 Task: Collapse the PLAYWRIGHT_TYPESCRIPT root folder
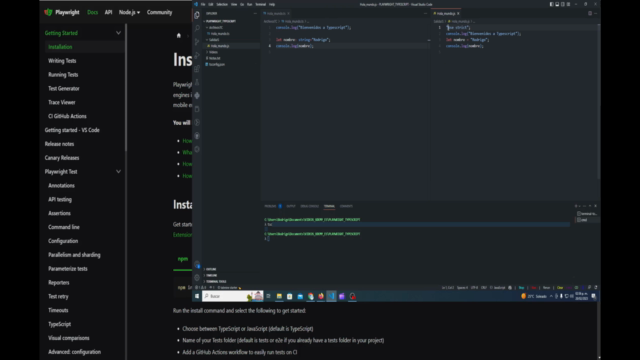click(x=220, y=21)
